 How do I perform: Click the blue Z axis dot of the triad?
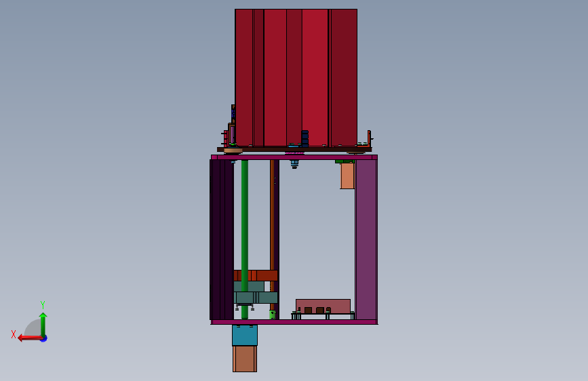tap(44, 338)
